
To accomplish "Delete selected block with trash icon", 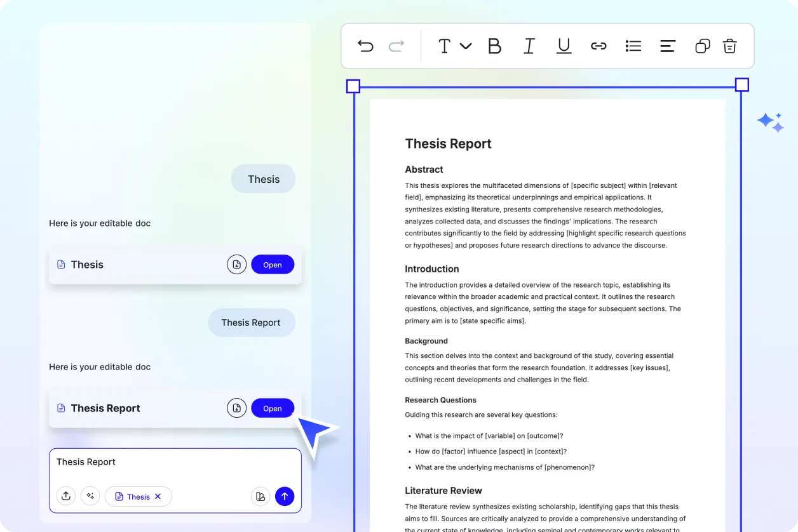I will pos(729,46).
